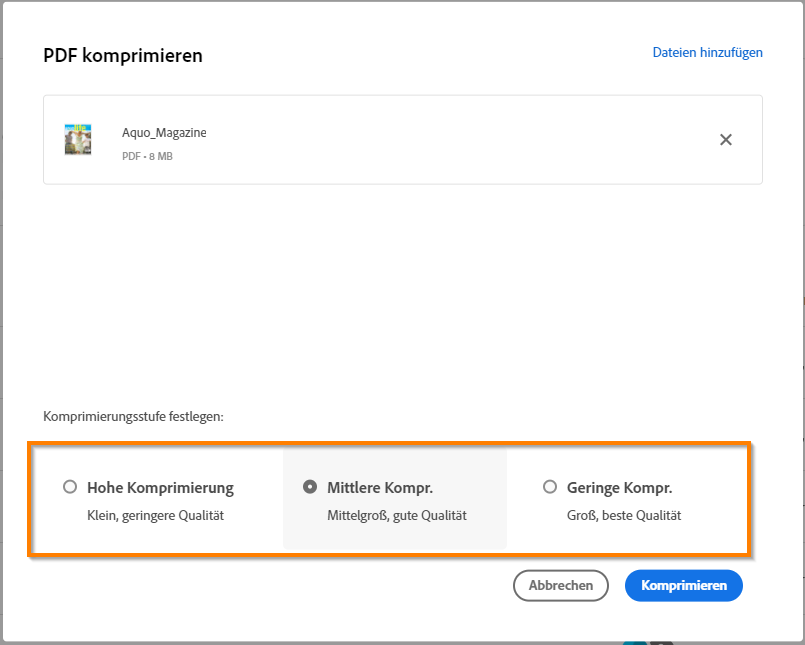Remove Aquo_Magazine using the X icon
The width and height of the screenshot is (805, 645).
[725, 140]
